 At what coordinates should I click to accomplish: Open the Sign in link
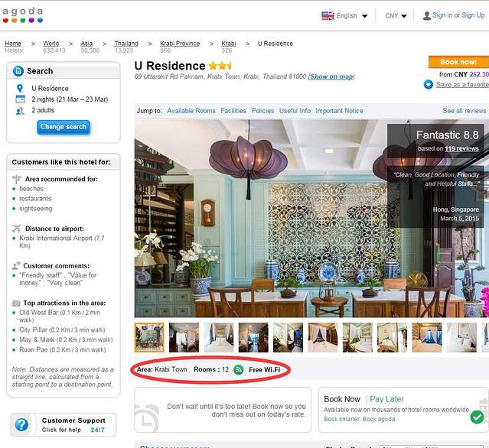point(442,15)
